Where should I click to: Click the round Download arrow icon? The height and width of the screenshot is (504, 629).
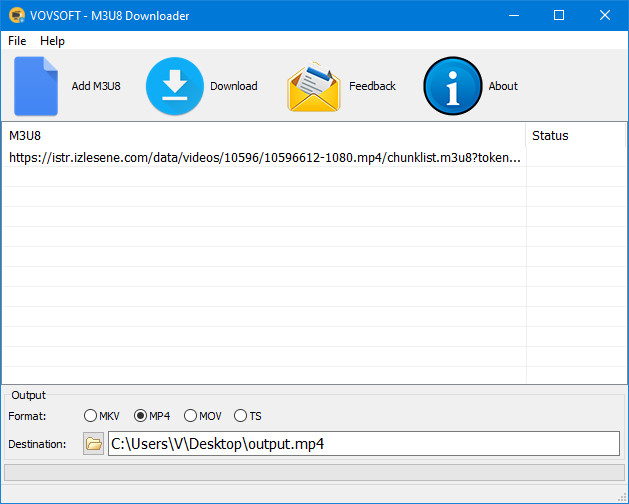[174, 86]
